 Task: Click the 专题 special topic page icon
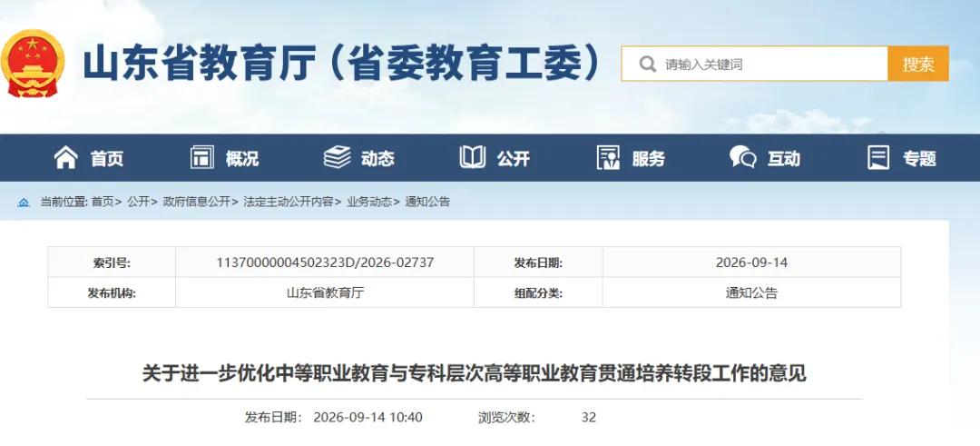[x=878, y=158]
